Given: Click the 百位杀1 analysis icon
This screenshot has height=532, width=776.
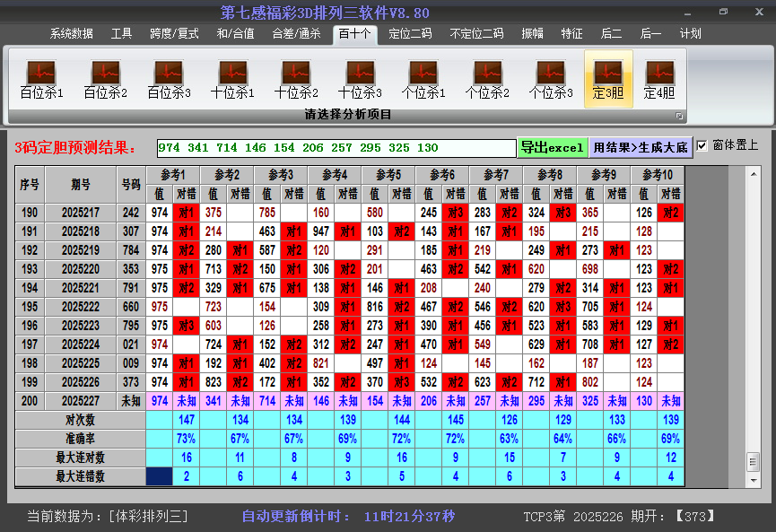Looking at the screenshot, I should (x=41, y=79).
